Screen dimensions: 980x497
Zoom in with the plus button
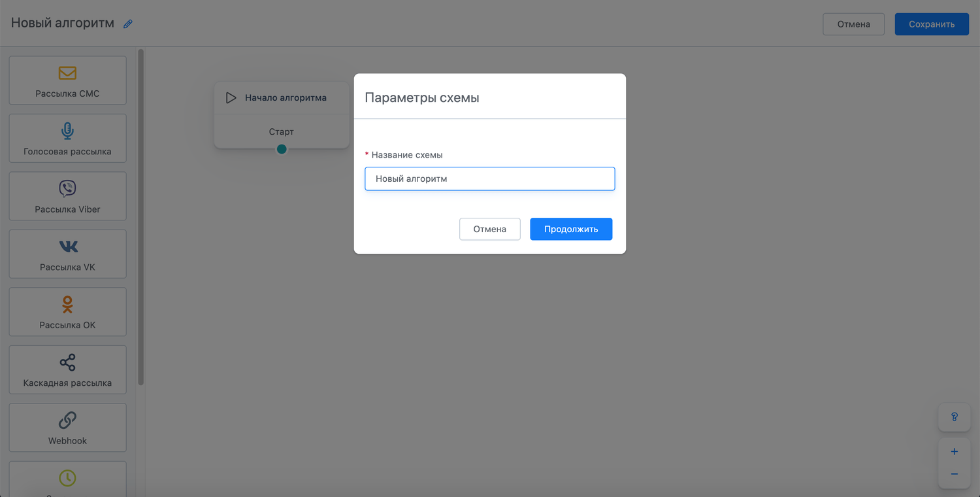954,452
